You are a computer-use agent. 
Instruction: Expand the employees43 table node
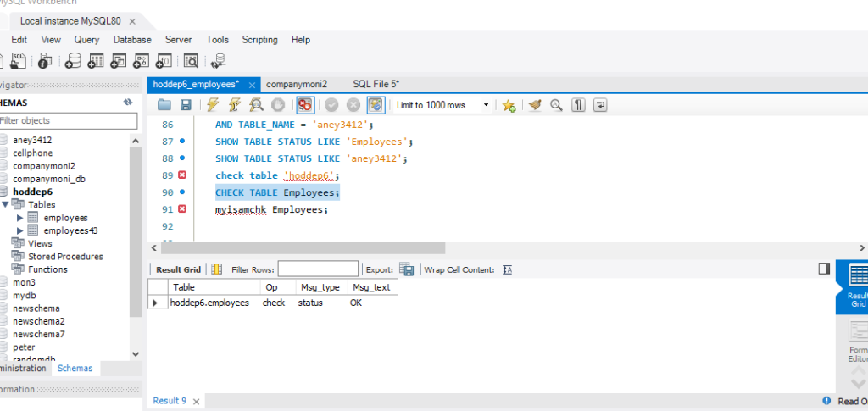[x=20, y=230]
